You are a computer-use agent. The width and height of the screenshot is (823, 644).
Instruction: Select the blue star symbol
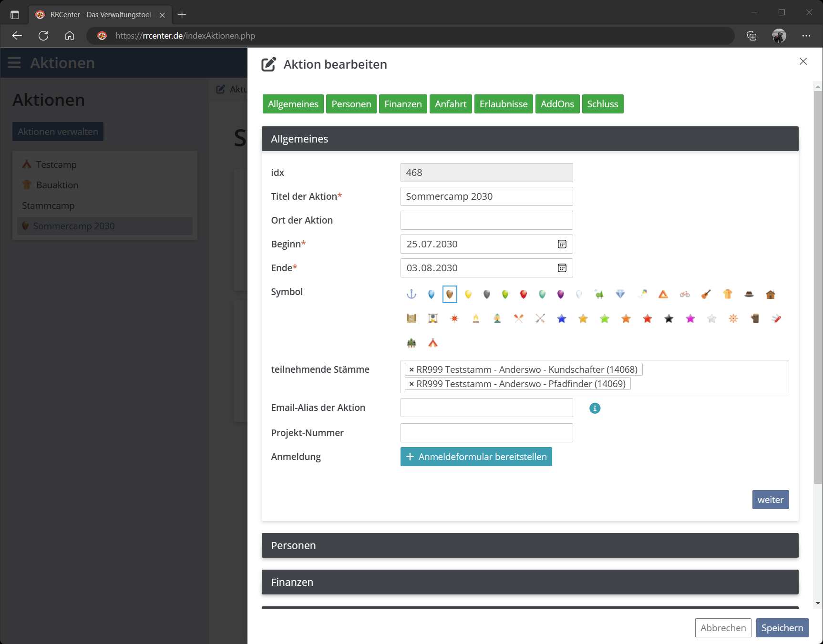pos(562,319)
